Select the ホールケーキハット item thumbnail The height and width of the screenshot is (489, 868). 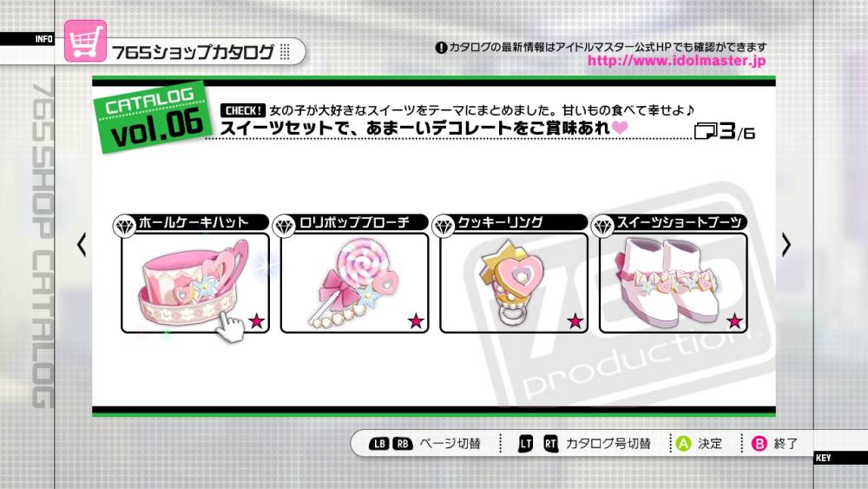click(195, 283)
